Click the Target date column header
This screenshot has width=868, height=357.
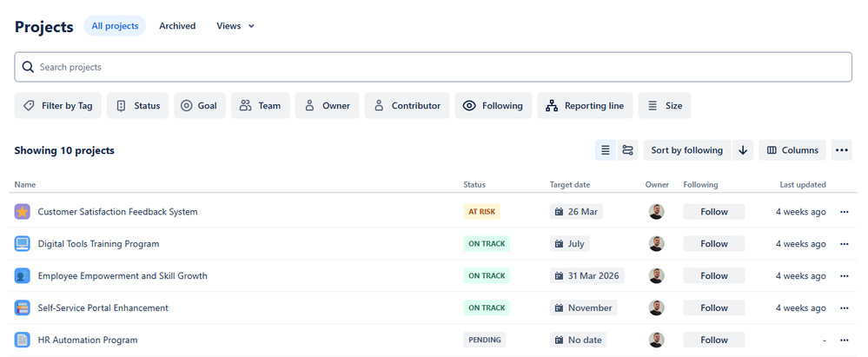pos(570,185)
